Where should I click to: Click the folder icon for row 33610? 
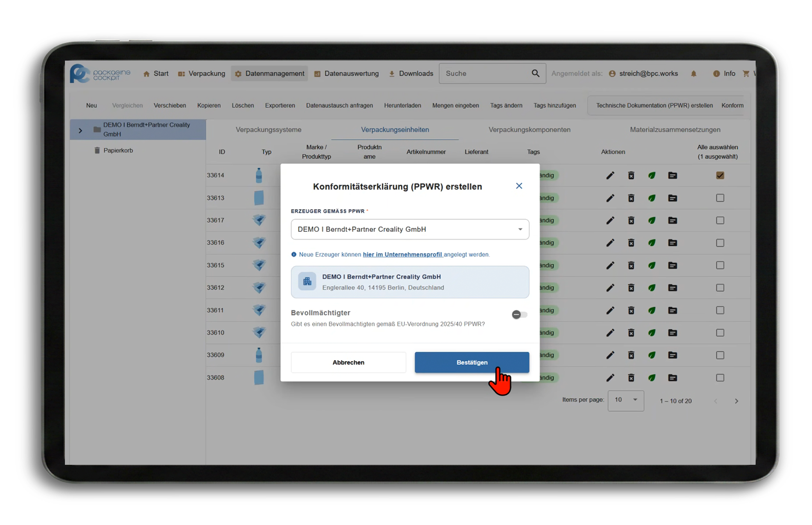pyautogui.click(x=672, y=332)
